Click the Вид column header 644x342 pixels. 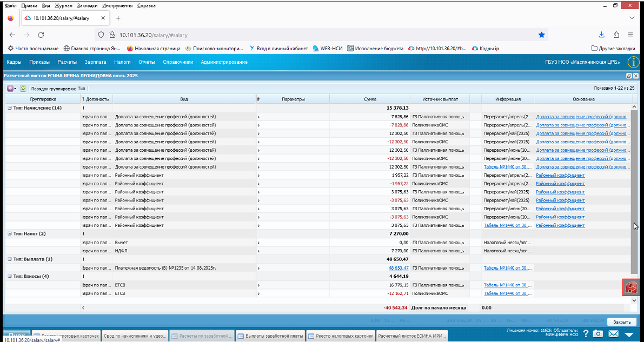coord(184,99)
